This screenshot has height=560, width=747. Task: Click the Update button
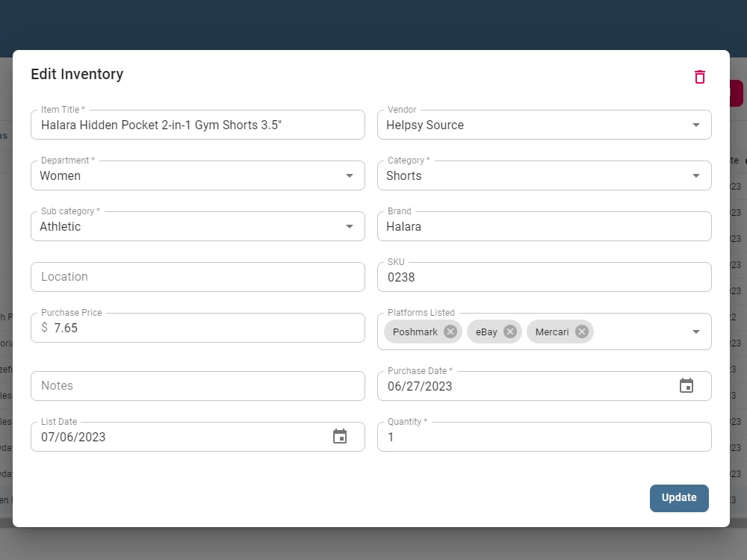click(679, 498)
